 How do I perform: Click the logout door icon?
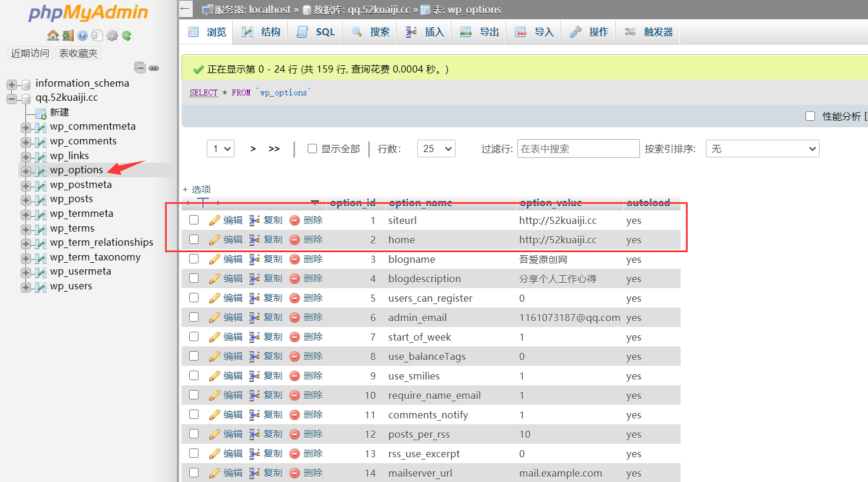pos(68,35)
